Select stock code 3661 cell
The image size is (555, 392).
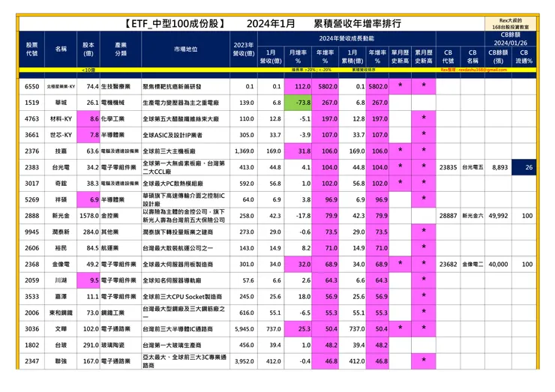[x=31, y=135]
